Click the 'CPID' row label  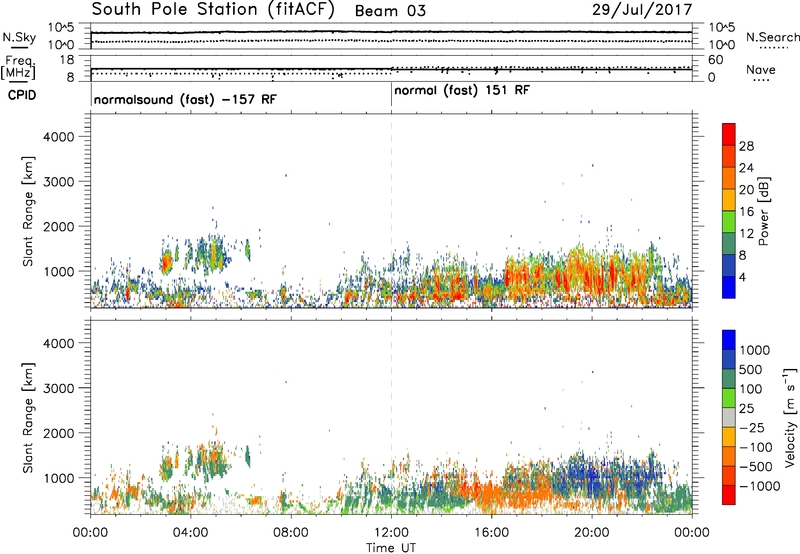click(x=22, y=95)
